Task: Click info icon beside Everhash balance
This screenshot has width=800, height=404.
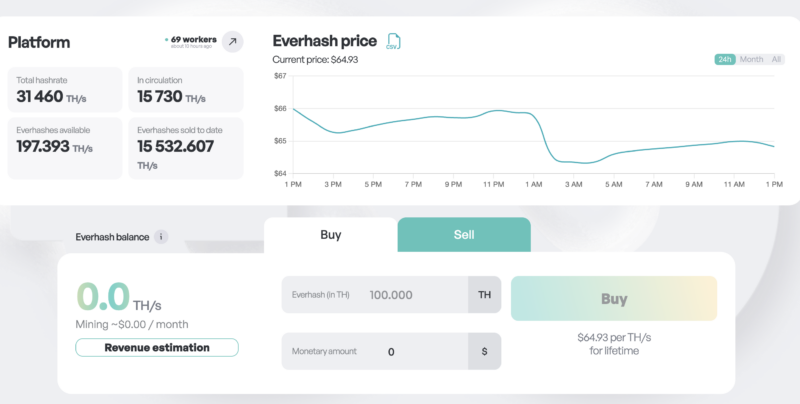Action: tap(162, 237)
